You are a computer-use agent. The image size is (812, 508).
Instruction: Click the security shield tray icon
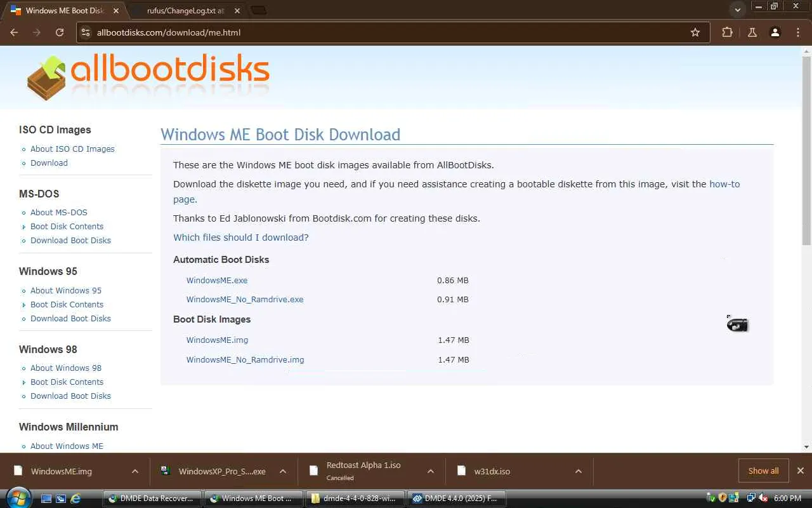pyautogui.click(x=723, y=498)
